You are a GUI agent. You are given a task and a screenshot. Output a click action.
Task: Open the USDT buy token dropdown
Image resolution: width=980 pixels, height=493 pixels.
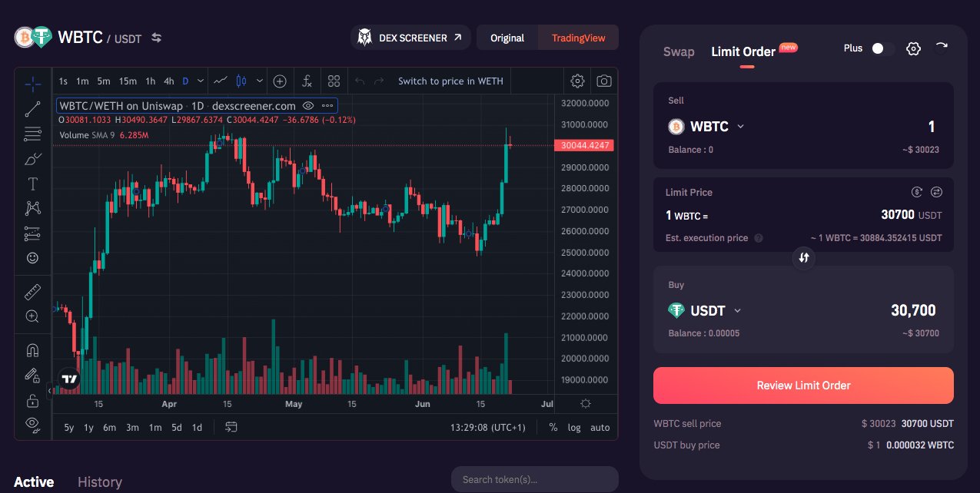coord(705,311)
